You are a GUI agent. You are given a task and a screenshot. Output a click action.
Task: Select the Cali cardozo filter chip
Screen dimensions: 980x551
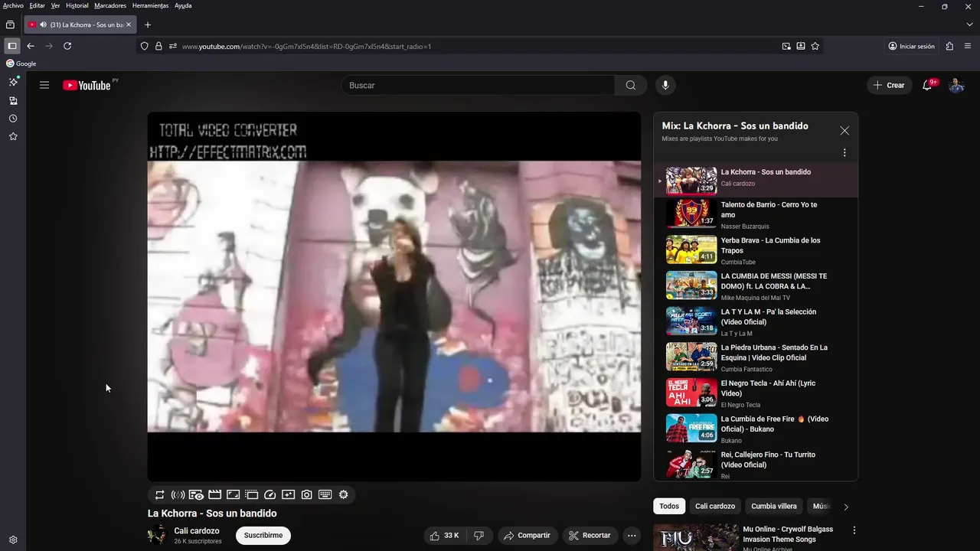click(715, 506)
